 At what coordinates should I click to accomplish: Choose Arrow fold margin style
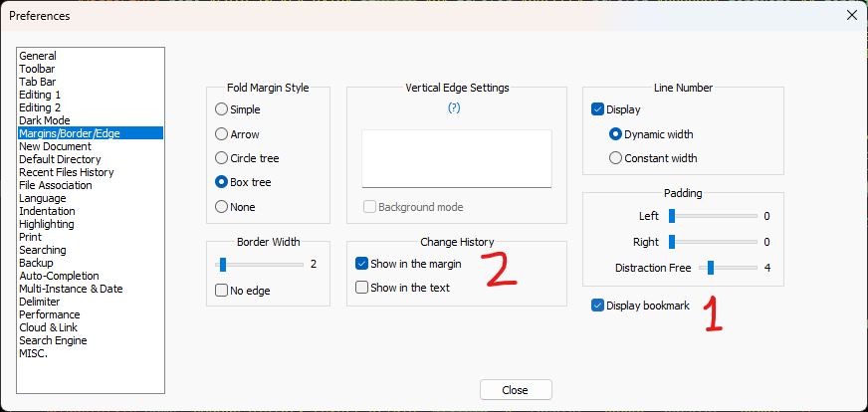click(222, 133)
